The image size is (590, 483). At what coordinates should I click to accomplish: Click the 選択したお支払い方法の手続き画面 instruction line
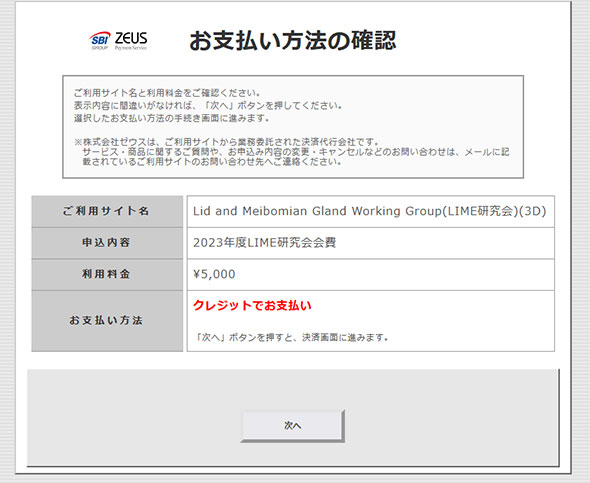click(172, 118)
